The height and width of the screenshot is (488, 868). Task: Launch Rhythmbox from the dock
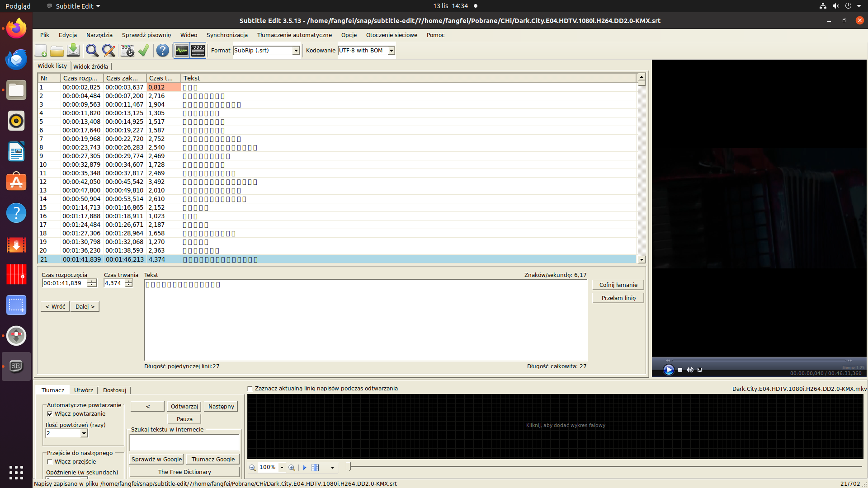(x=16, y=121)
